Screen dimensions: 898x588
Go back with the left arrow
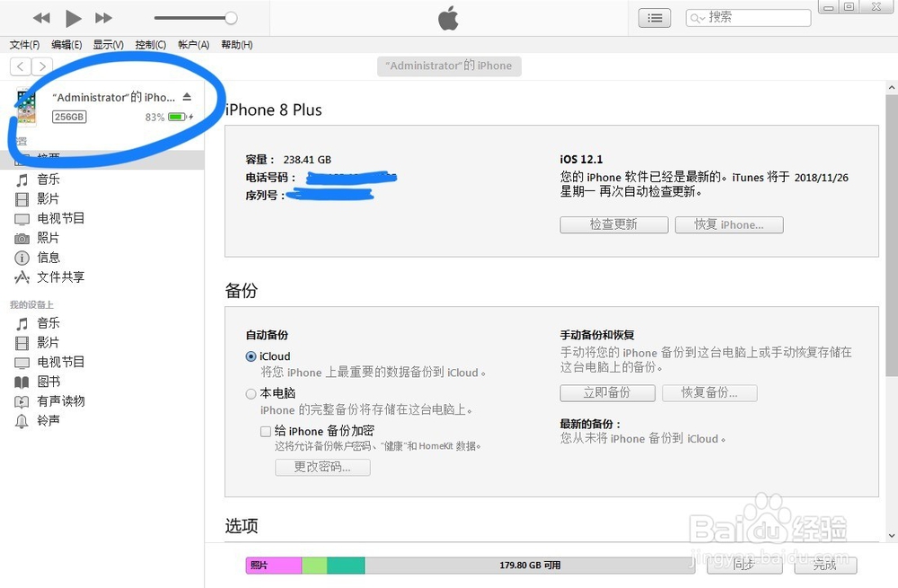(21, 66)
